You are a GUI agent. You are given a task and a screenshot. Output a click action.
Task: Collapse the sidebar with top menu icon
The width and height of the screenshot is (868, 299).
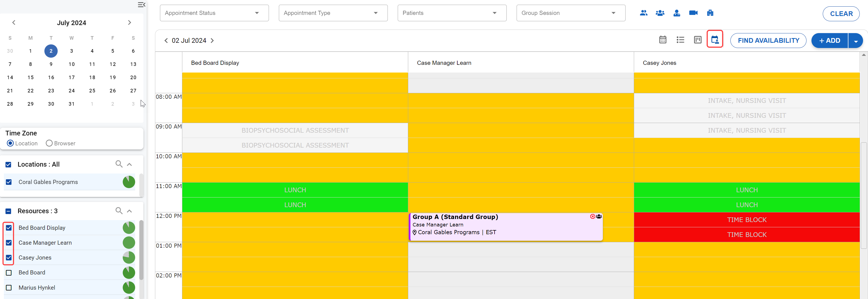pyautogui.click(x=141, y=5)
